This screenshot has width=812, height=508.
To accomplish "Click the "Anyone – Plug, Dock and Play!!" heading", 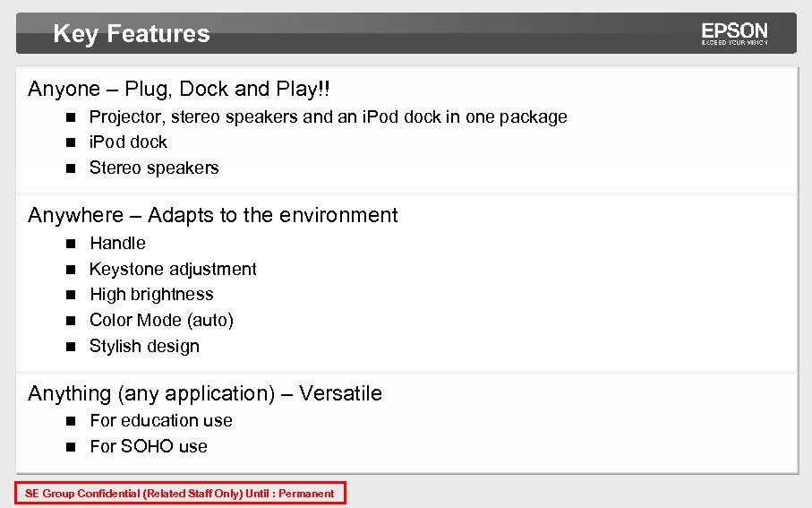I will pos(178,89).
